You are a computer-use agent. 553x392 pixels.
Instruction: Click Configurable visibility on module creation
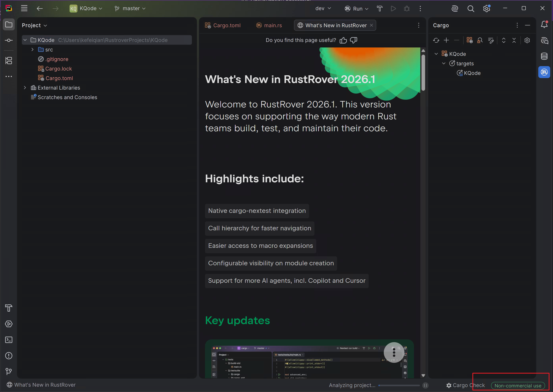click(271, 263)
